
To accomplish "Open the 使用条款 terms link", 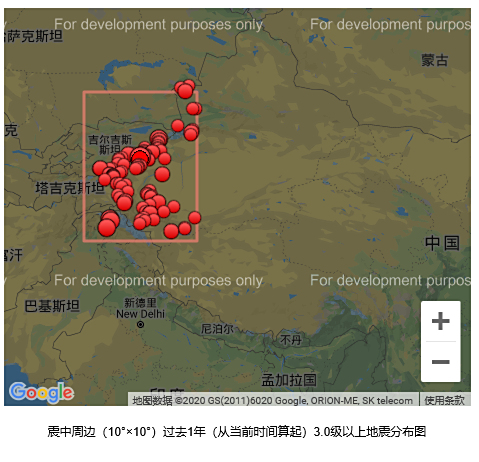I will pyautogui.click(x=444, y=400).
